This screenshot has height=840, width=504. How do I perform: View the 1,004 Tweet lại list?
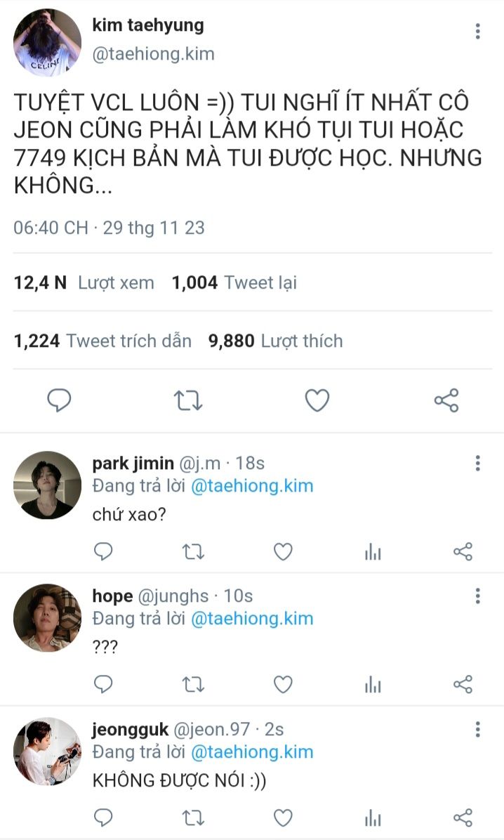click(234, 282)
